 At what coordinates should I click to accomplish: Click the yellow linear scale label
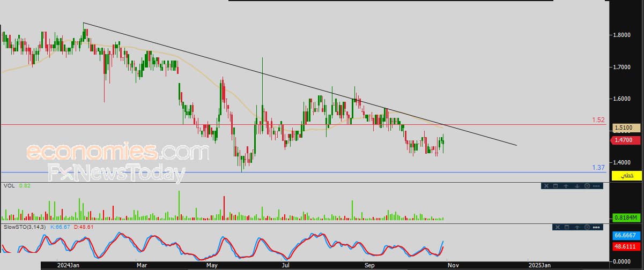click(627, 176)
